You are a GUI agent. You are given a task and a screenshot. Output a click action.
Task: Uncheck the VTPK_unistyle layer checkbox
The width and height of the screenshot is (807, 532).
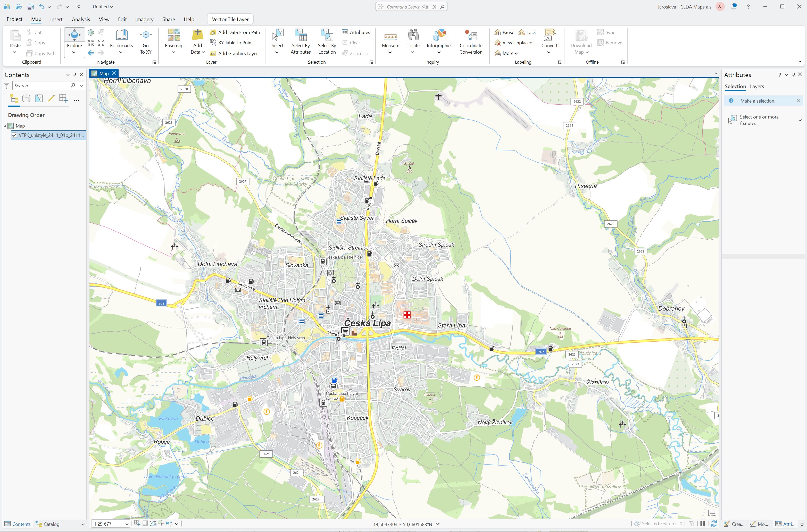point(14,135)
